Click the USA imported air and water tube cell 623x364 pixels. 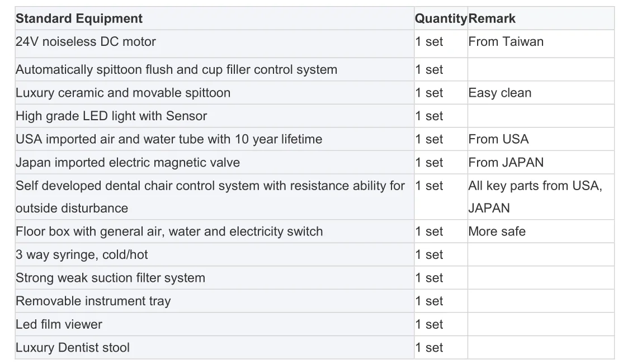point(169,139)
